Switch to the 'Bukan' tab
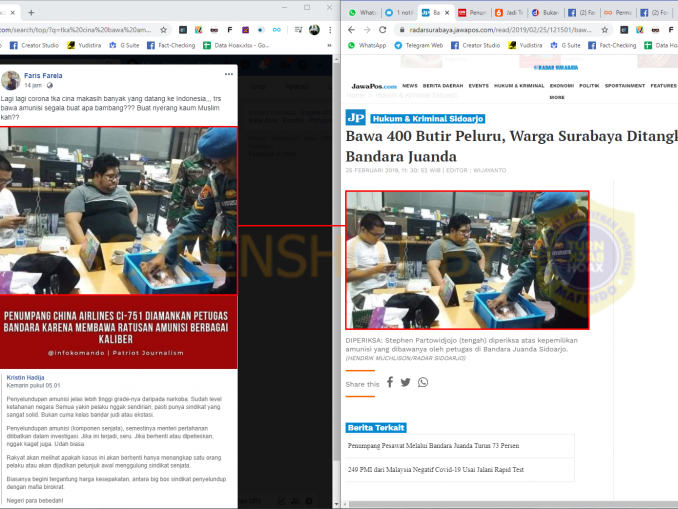Viewport: 678px width, 509px height. pyautogui.click(x=546, y=13)
